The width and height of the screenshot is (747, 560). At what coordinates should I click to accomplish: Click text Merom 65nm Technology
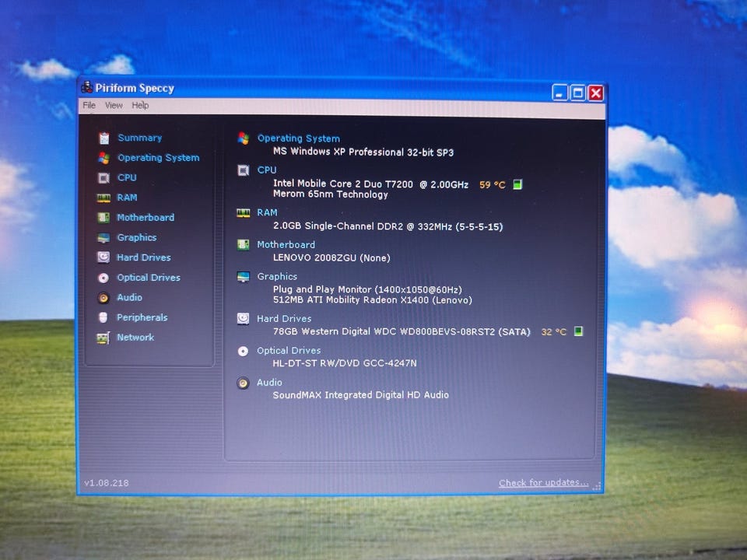coord(330,194)
